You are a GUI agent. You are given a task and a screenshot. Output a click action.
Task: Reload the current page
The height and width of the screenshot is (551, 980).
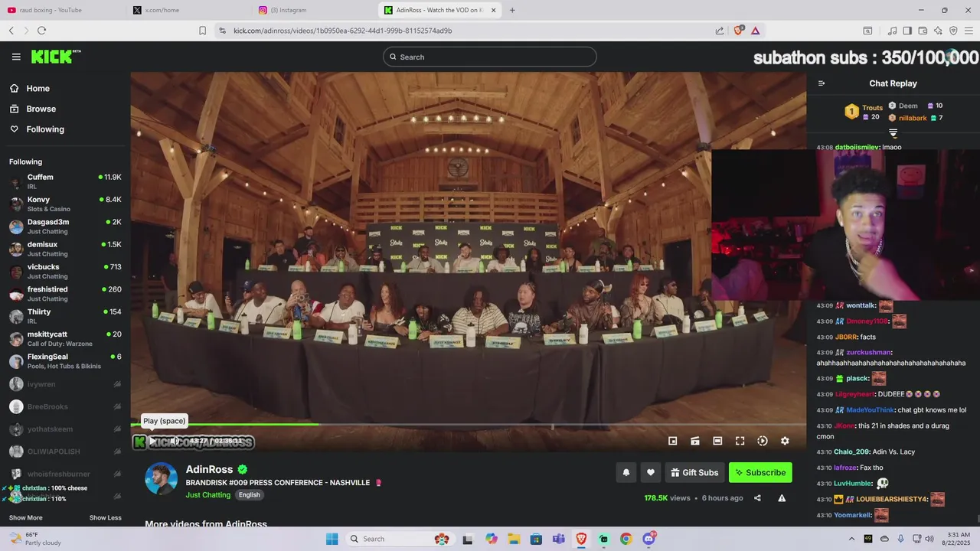click(x=41, y=31)
